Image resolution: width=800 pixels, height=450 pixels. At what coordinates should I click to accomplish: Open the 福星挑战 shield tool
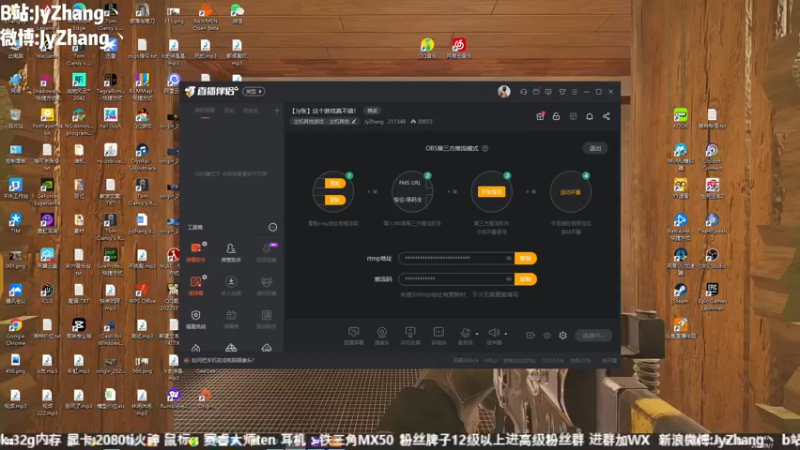(x=196, y=319)
